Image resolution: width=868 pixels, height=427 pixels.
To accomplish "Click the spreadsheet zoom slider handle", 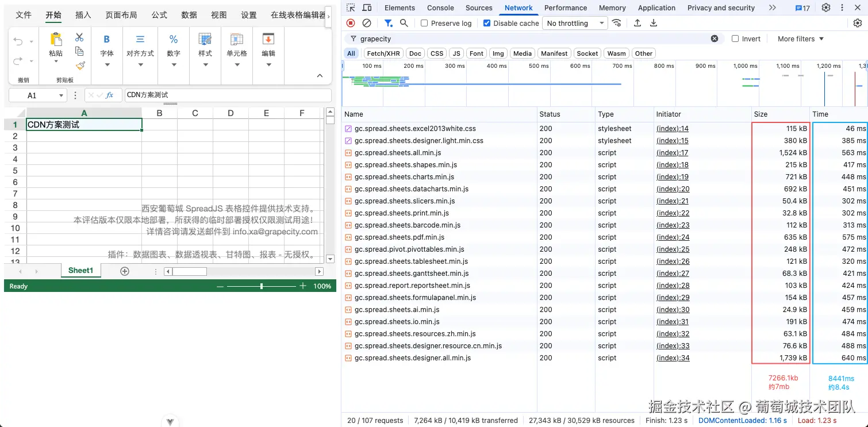I will click(x=262, y=286).
